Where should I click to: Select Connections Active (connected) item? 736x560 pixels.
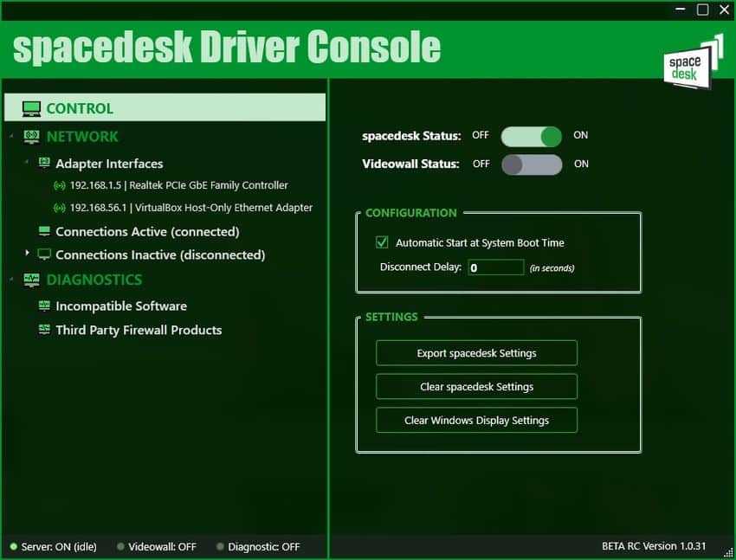[147, 232]
